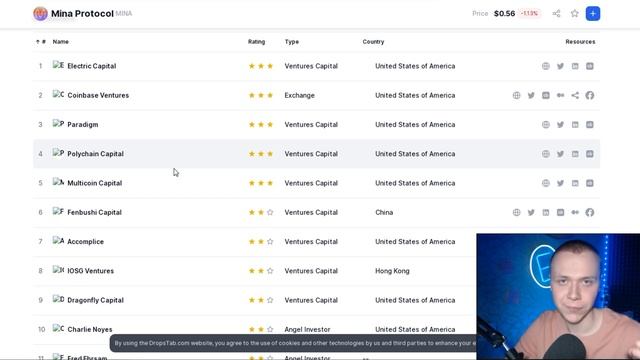This screenshot has width=640, height=360.
Task: Open Charlie Noyes investor link
Action: tap(89, 329)
